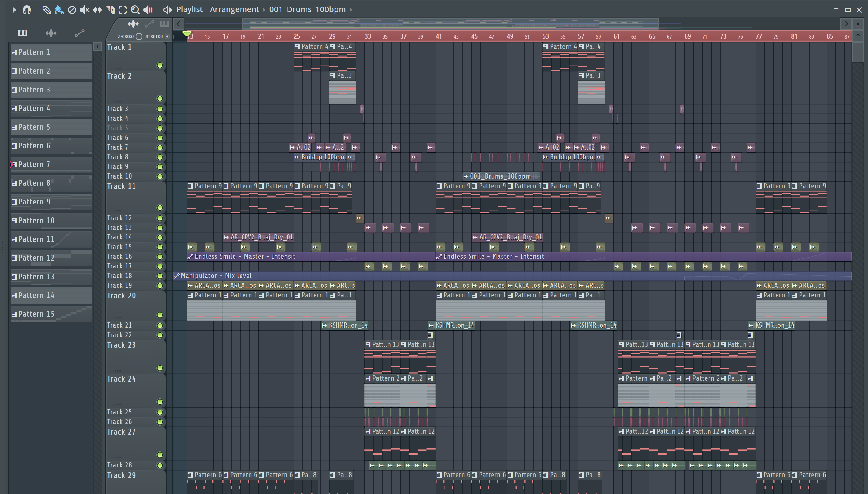868x494 pixels.
Task: Click the right arrow of the overview scrollbar
Action: coord(846,24)
